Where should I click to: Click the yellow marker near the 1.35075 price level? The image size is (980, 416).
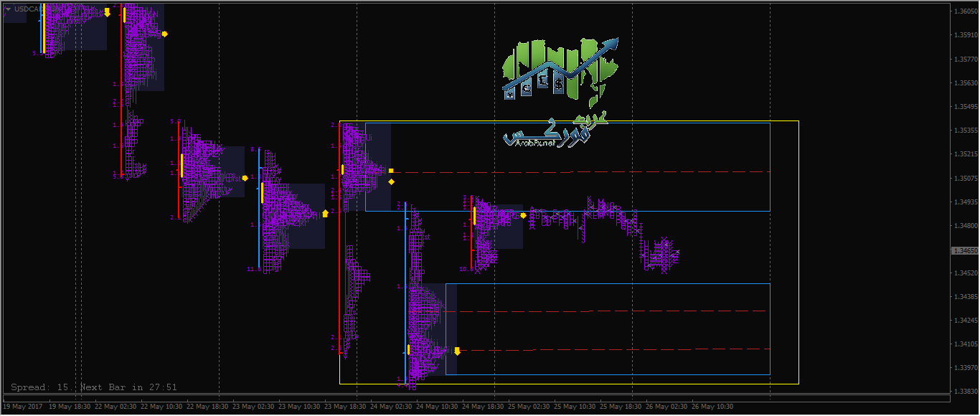click(245, 178)
